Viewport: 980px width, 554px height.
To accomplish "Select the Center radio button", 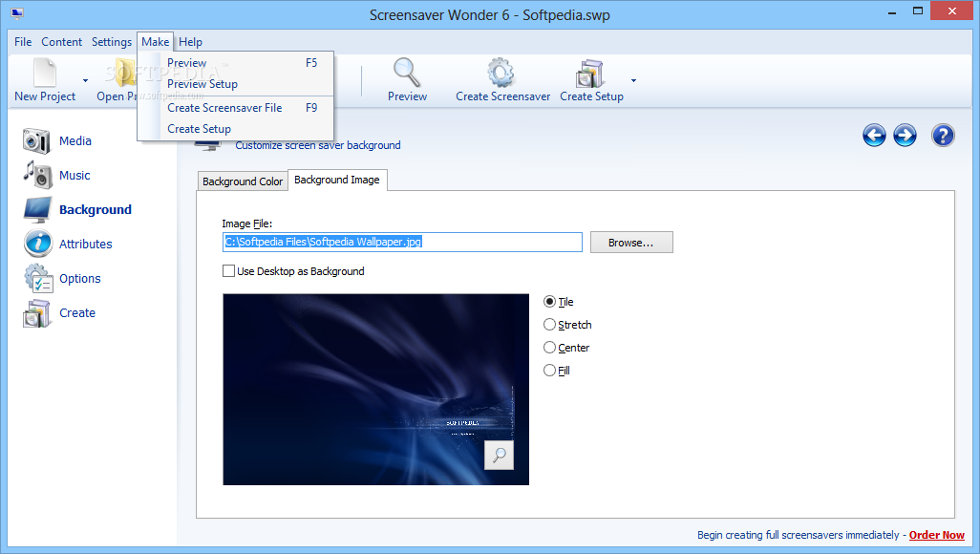I will coord(549,347).
